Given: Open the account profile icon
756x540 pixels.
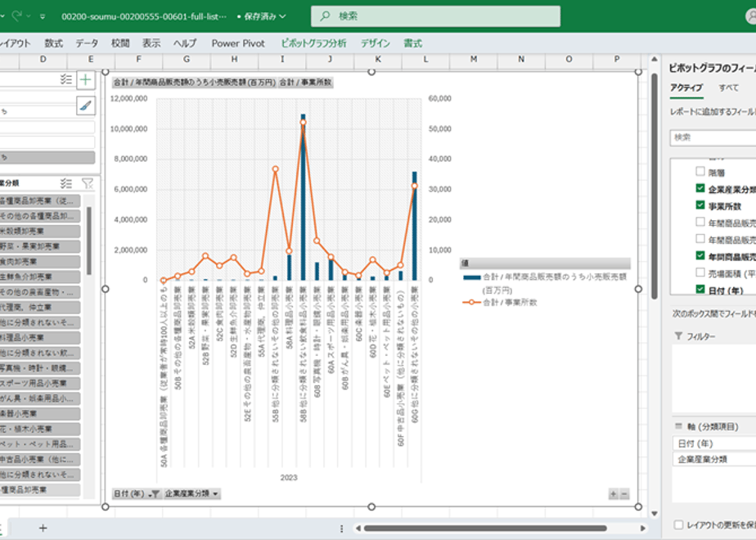Looking at the screenshot, I should tap(751, 16).
